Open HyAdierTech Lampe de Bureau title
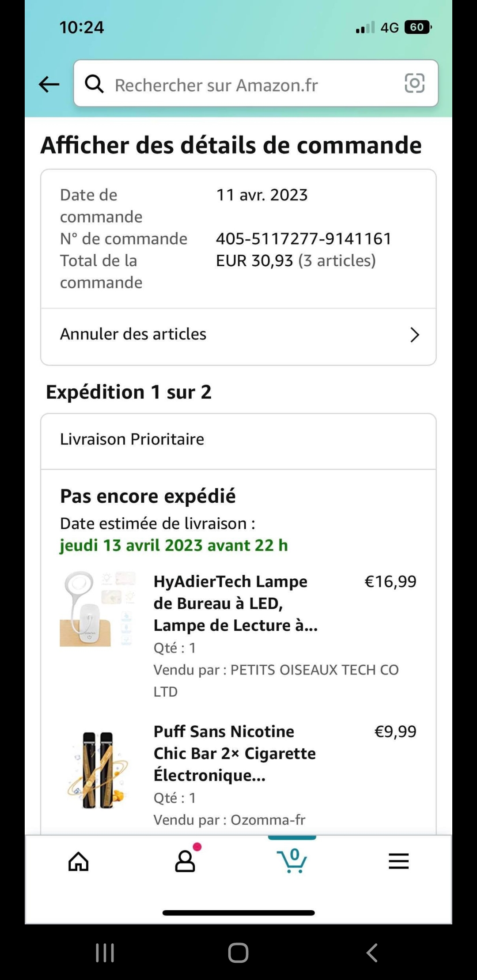 pyautogui.click(x=235, y=603)
